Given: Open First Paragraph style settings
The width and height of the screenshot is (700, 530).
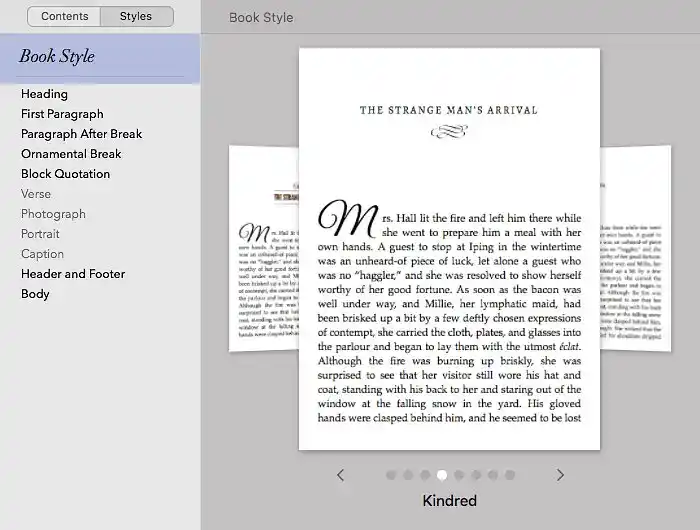Looking at the screenshot, I should 62,114.
